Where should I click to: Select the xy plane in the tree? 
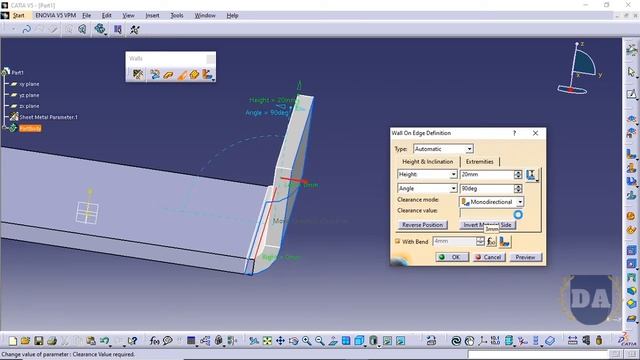29,84
